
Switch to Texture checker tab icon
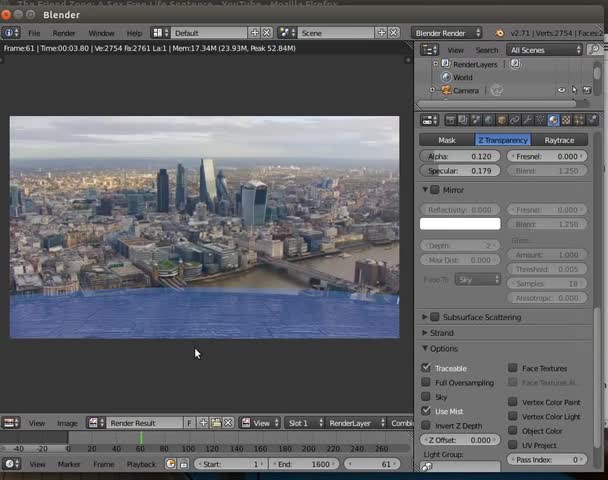click(566, 120)
